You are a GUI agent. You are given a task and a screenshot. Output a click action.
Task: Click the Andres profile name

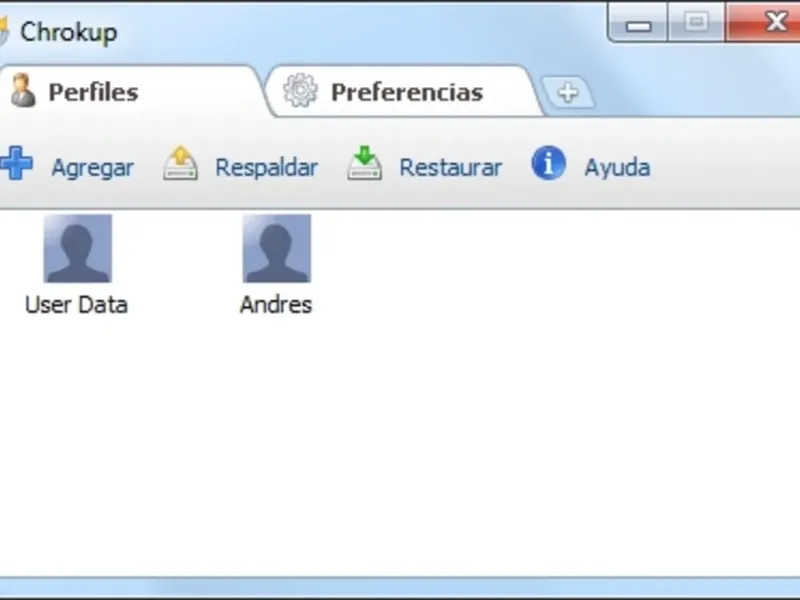point(276,305)
